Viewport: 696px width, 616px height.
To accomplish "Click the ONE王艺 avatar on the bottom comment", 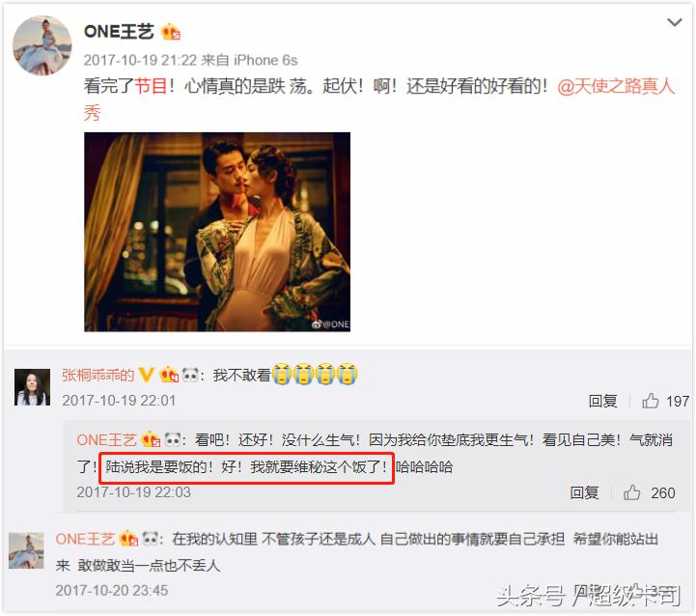I will (x=26, y=550).
